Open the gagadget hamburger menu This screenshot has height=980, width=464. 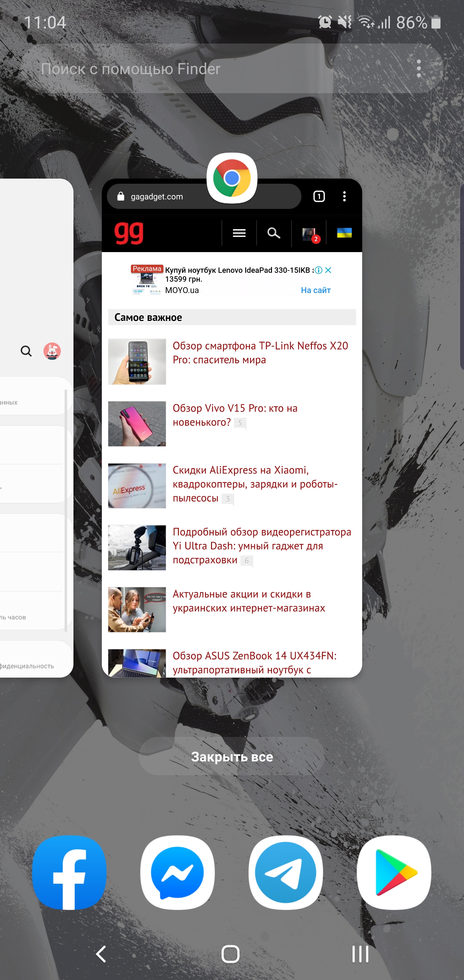tap(239, 233)
